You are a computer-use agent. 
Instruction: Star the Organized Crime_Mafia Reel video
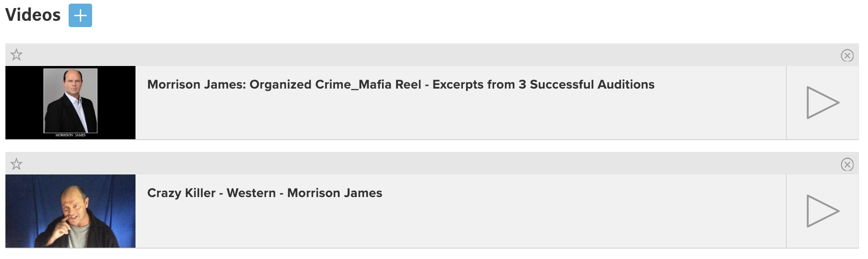pos(17,55)
